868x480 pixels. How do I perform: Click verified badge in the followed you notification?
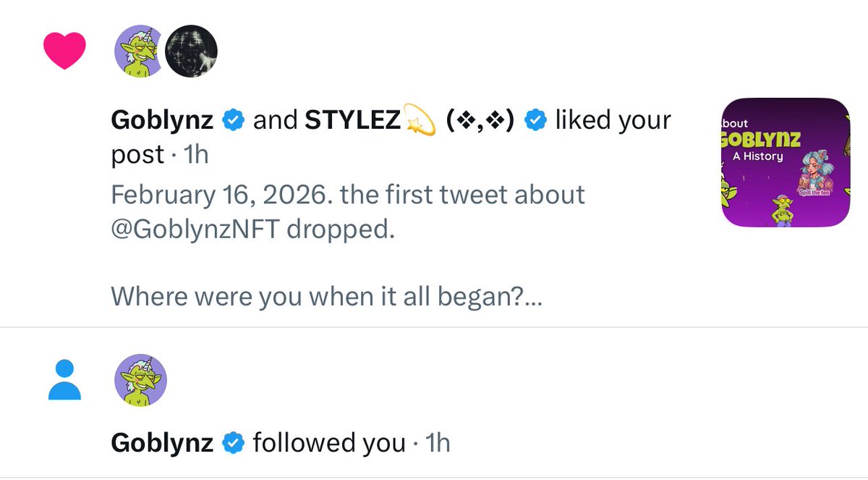233,442
